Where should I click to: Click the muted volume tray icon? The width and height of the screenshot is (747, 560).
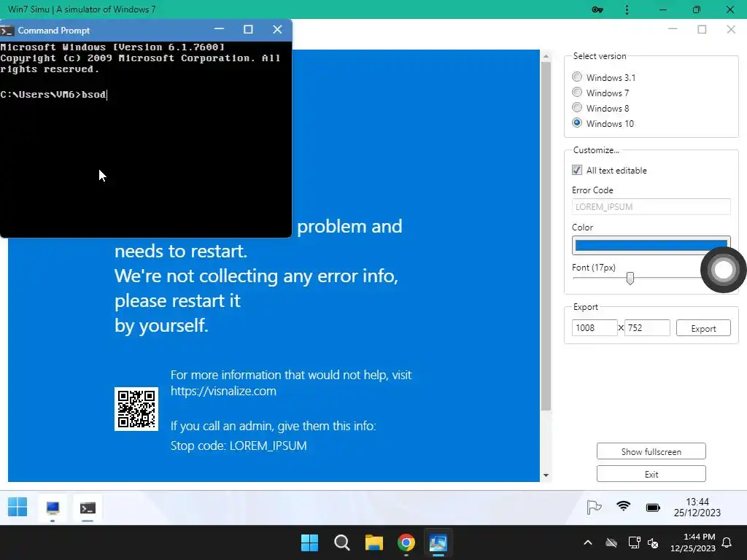tap(653, 542)
